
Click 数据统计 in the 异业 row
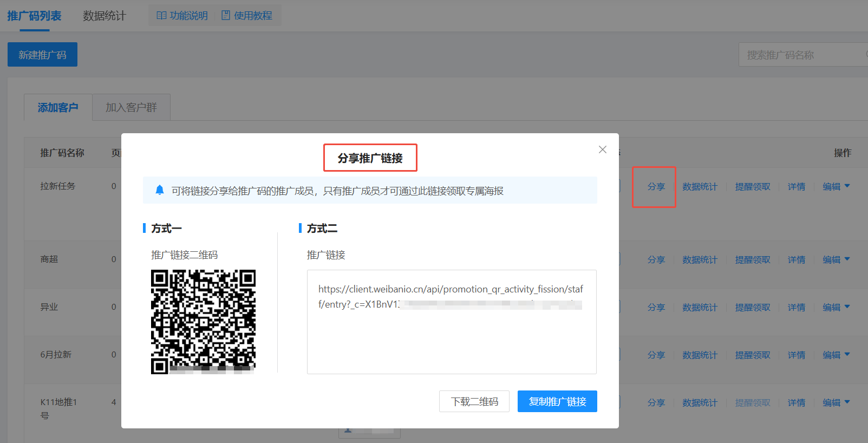coord(700,307)
